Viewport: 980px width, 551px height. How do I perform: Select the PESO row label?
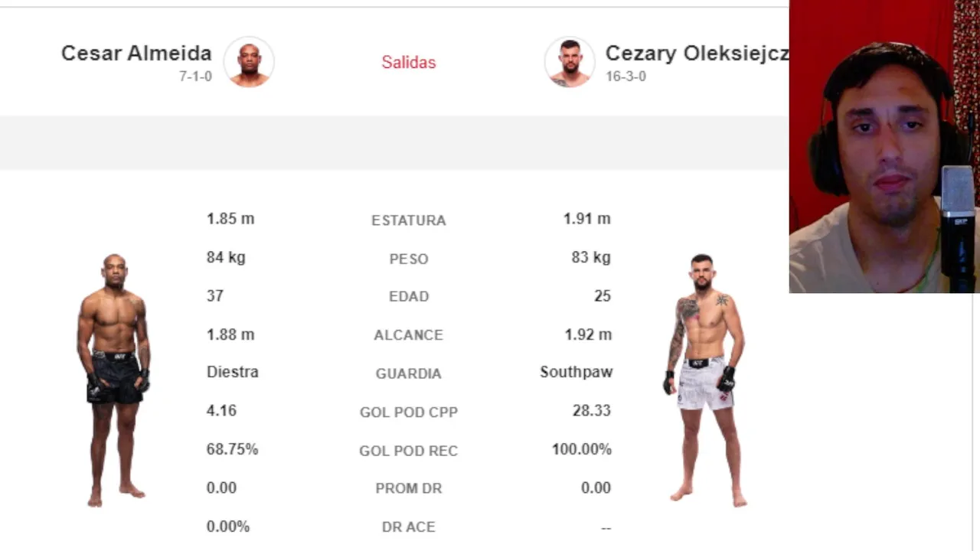click(409, 259)
